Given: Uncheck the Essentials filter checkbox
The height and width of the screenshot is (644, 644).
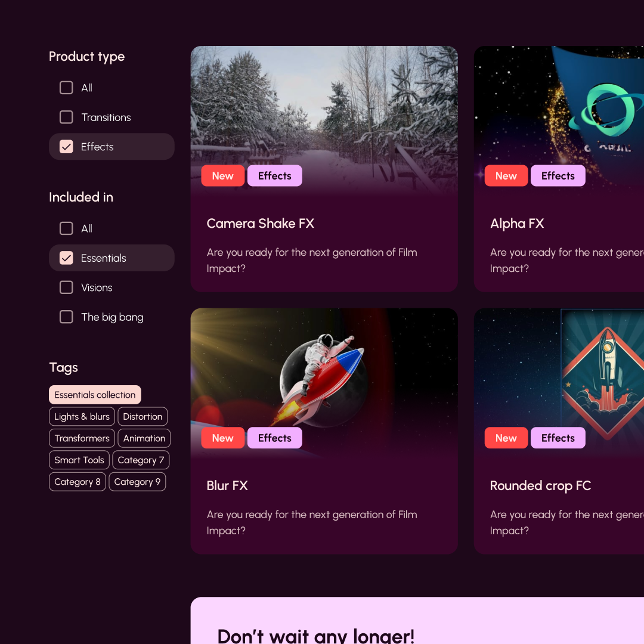Looking at the screenshot, I should [x=66, y=258].
